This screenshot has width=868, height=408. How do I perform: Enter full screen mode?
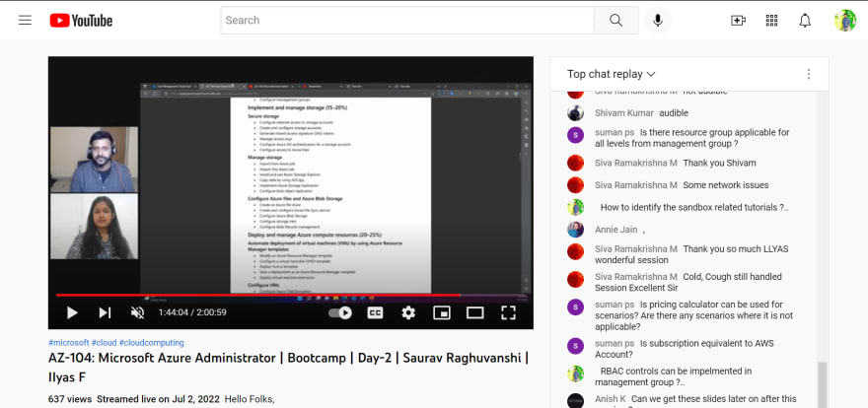pyautogui.click(x=508, y=313)
